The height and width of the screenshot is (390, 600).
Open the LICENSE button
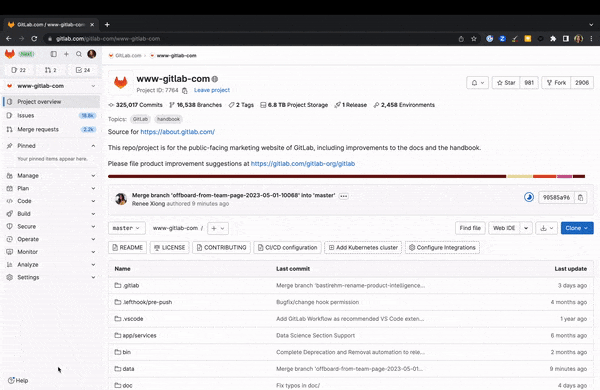tap(169, 248)
